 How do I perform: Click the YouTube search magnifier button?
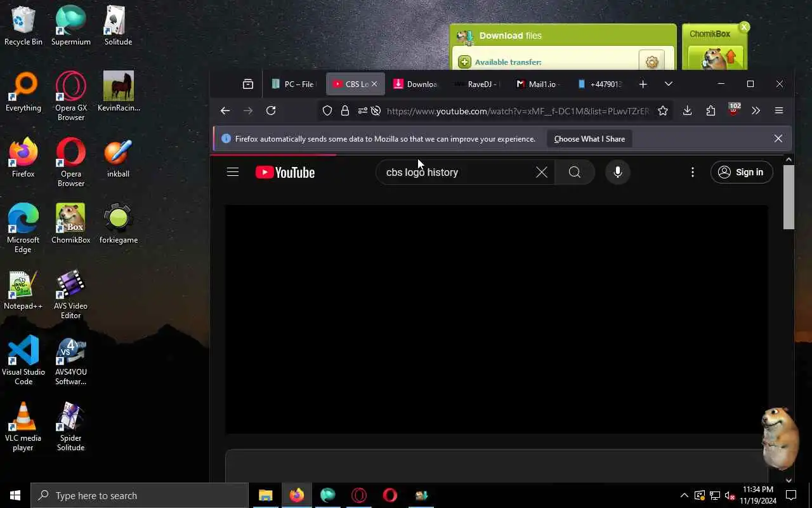(575, 172)
